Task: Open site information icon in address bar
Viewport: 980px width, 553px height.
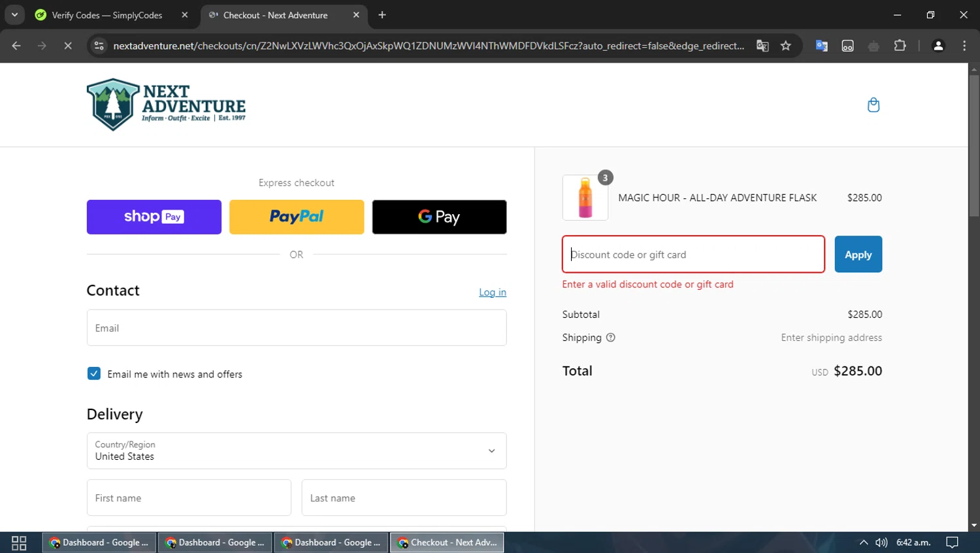Action: [x=99, y=46]
